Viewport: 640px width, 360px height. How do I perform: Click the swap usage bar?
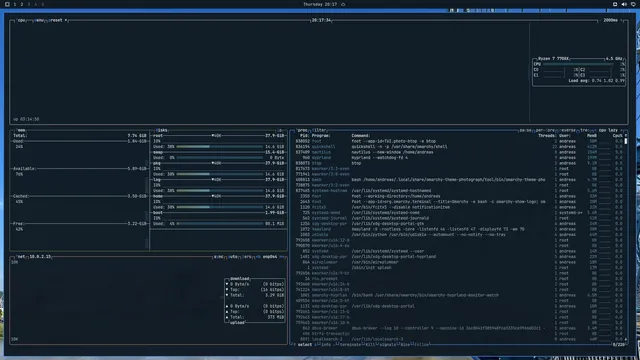click(220, 158)
